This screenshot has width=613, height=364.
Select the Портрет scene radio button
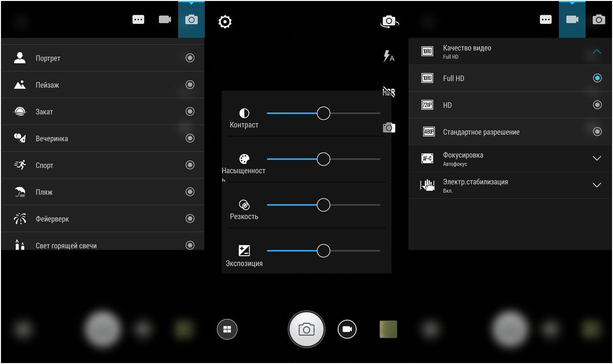[x=190, y=58]
